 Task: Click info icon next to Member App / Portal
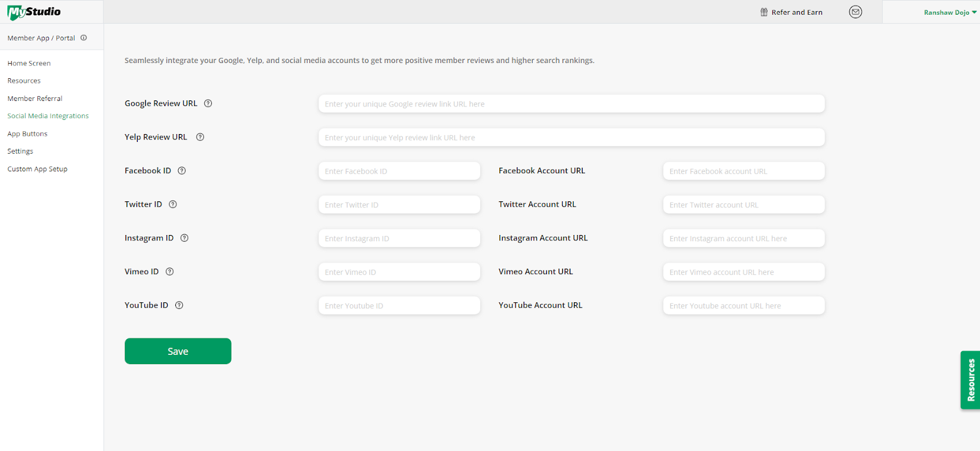click(83, 38)
